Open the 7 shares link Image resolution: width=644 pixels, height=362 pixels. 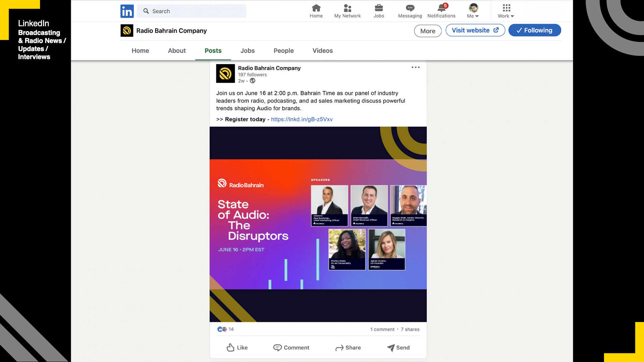(410, 329)
